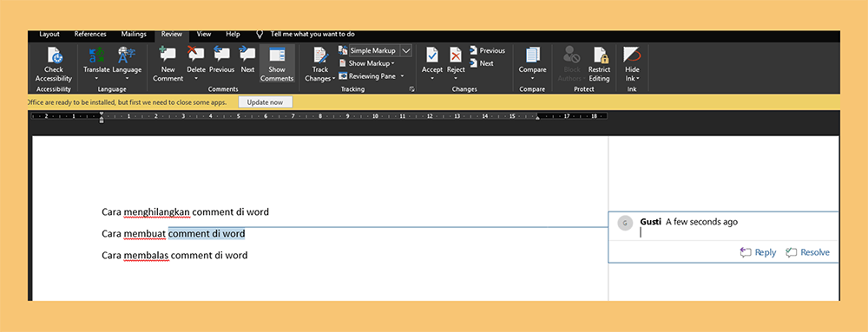
Task: Open Tracking dialog launcher
Action: [x=411, y=89]
